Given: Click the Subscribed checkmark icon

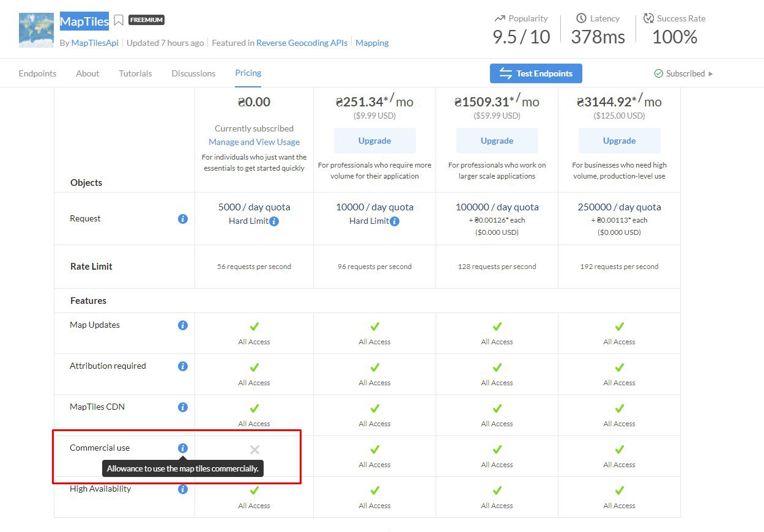Looking at the screenshot, I should click(659, 73).
